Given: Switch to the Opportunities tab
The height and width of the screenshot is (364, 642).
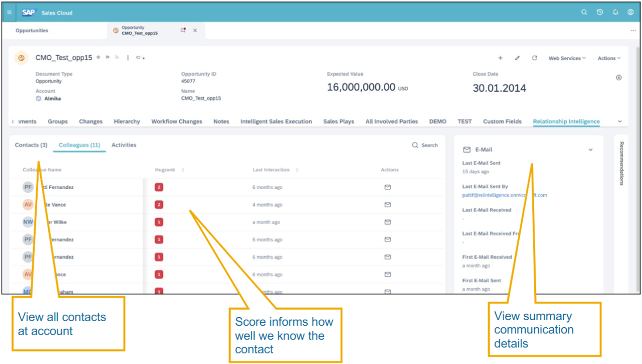Looking at the screenshot, I should tap(32, 30).
